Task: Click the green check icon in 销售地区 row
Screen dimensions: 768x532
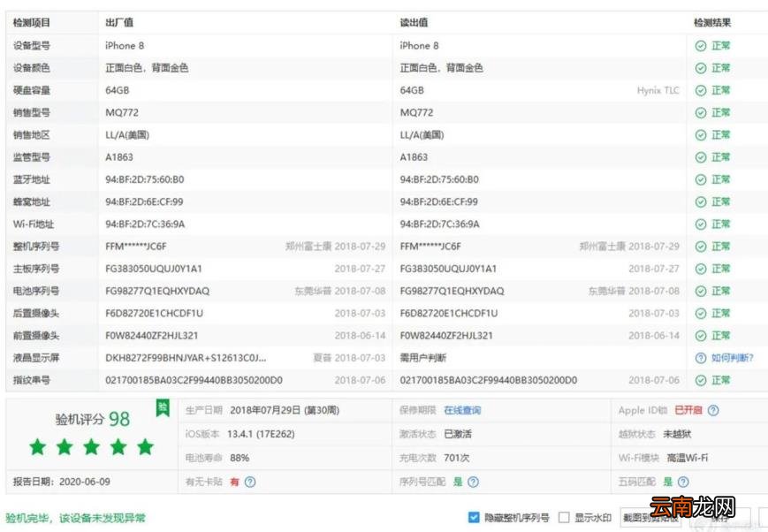Action: point(701,134)
